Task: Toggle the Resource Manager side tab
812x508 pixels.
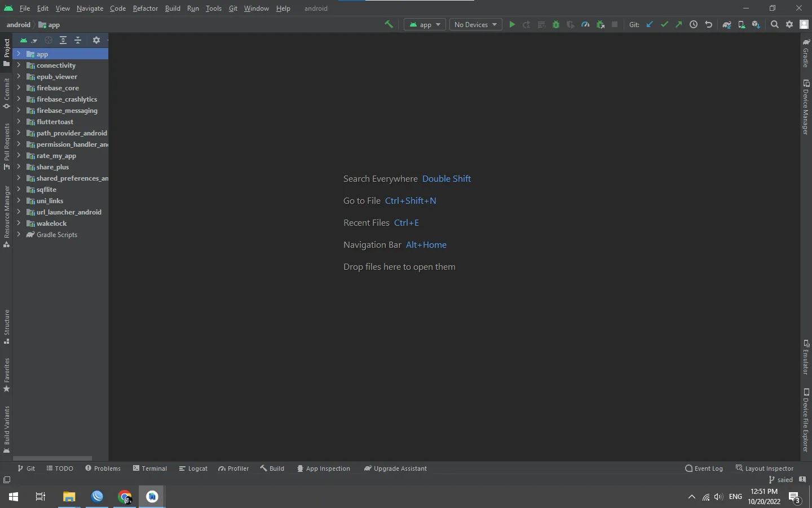Action: pyautogui.click(x=7, y=216)
